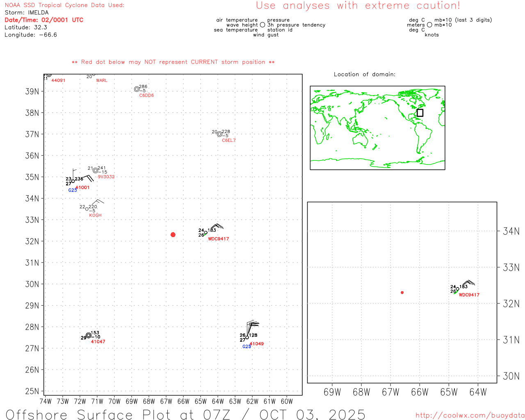This screenshot has width=525, height=420.
Task: Select WDC9417 label on the main map
Action: pyautogui.click(x=219, y=239)
